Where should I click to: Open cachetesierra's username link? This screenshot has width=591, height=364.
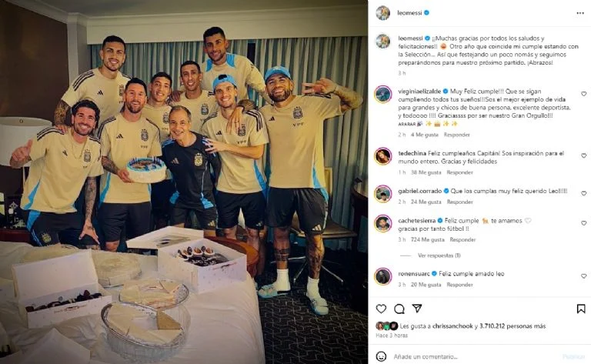click(x=417, y=221)
